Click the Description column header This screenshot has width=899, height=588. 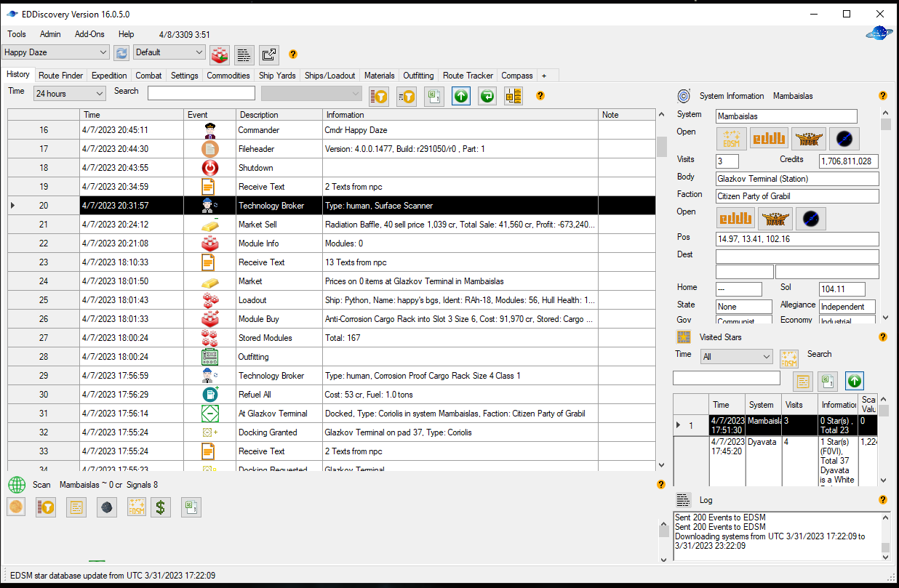(279, 115)
